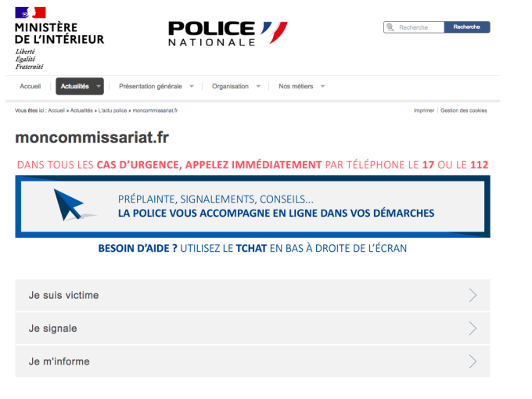Screen dimensions: 532x399
Task: Click the blue Recherche search button
Action: point(467,27)
